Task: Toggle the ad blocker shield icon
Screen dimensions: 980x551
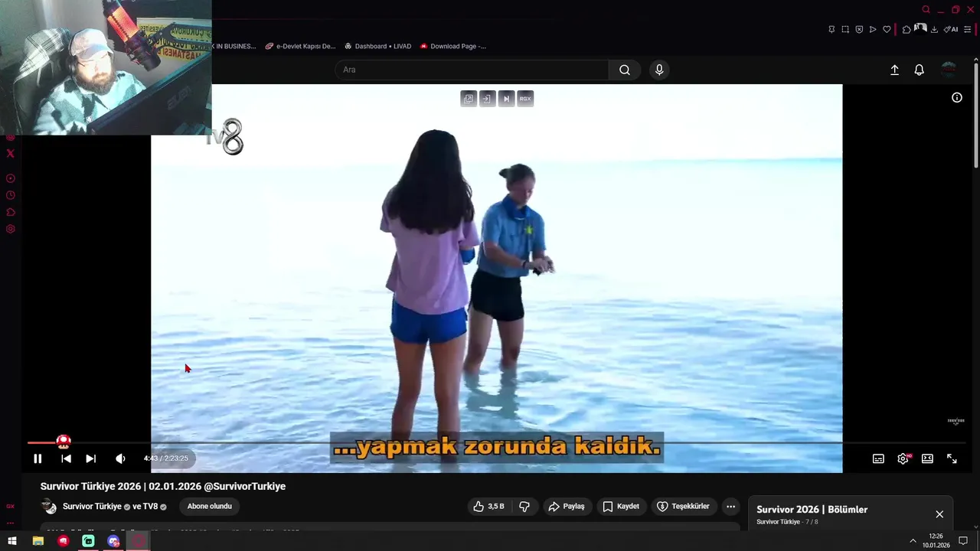Action: point(859,29)
